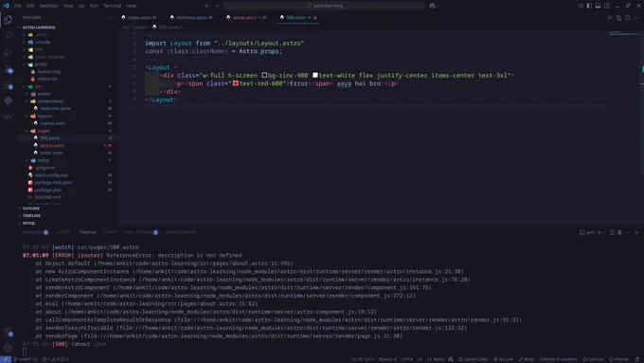The width and height of the screenshot is (644, 363).
Task: Switch to the OUTPUT panel tab
Action: tap(63, 233)
